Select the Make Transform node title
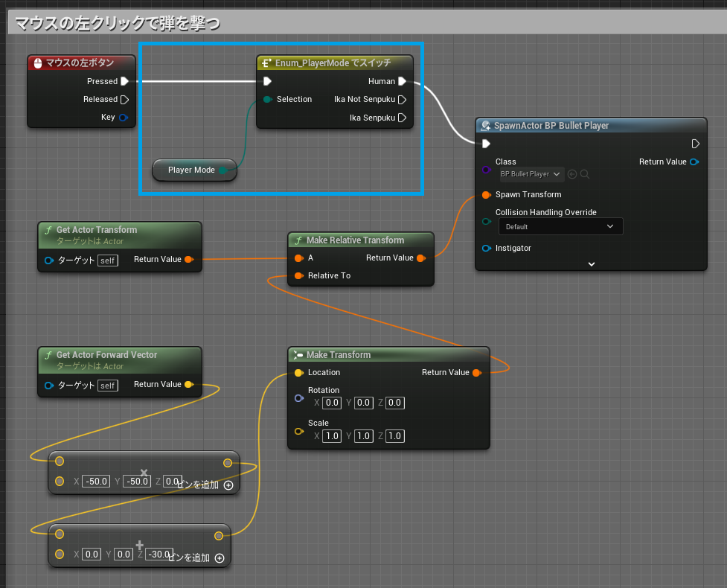Screen dimensions: 727x588 click(339, 355)
